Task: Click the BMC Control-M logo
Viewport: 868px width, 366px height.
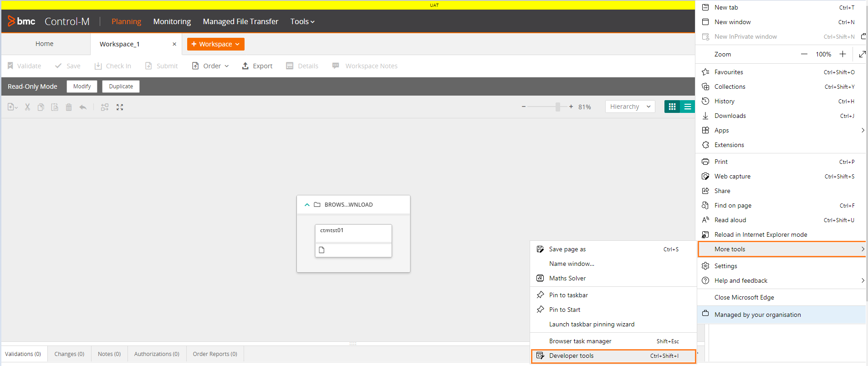Action: [49, 21]
